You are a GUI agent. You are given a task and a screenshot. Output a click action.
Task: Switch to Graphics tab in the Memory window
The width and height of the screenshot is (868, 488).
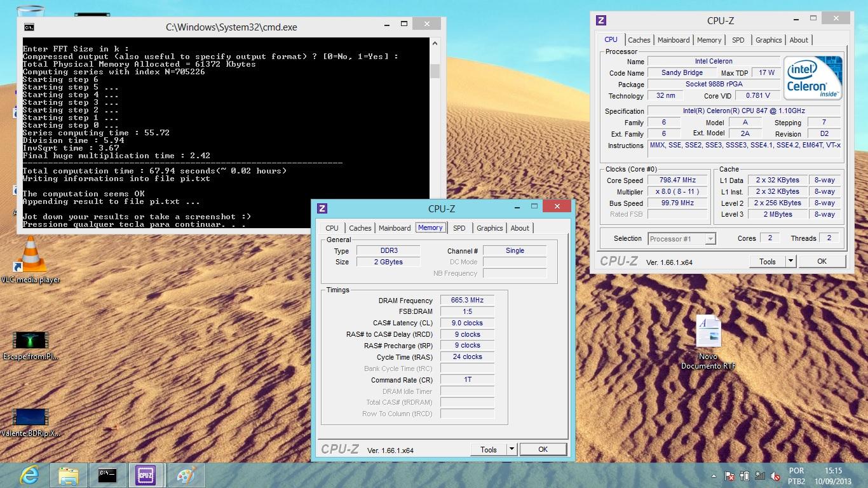489,228
